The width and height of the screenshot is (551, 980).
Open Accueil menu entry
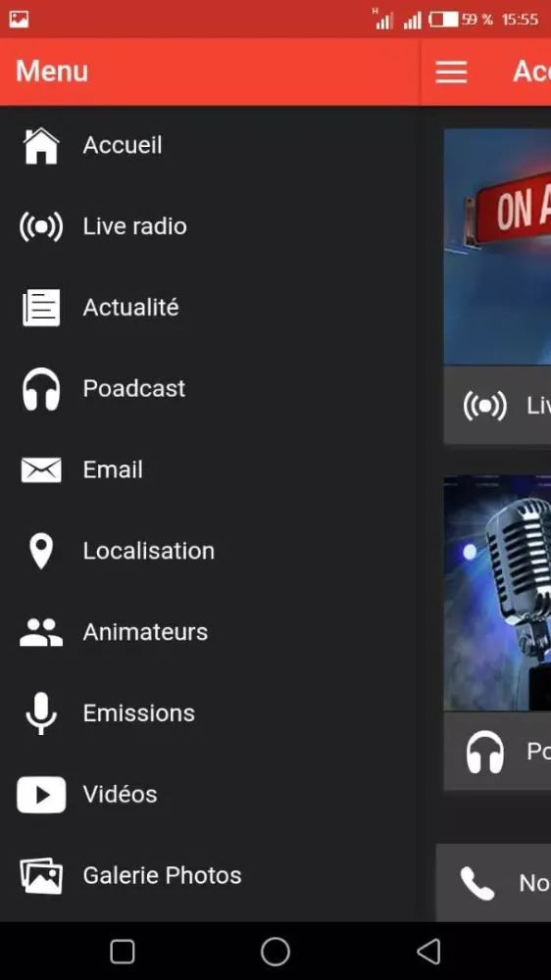(x=210, y=146)
